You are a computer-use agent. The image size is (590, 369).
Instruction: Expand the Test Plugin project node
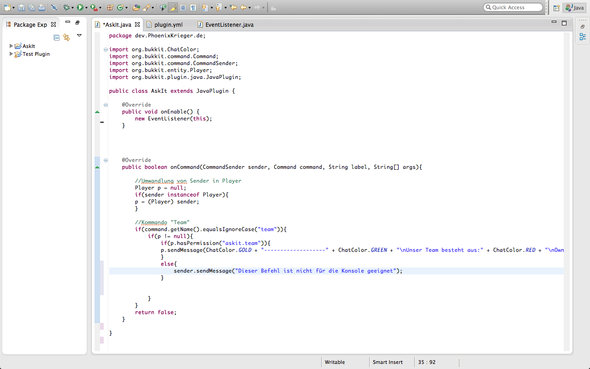11,54
